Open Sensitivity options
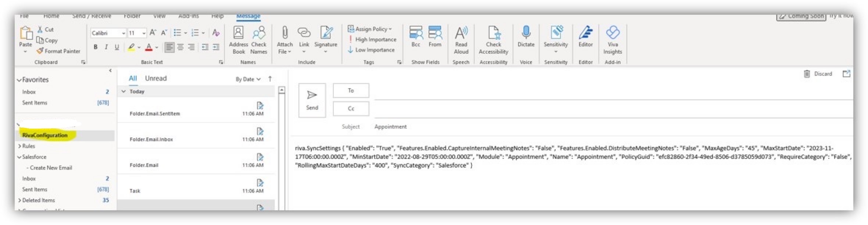This screenshot has width=868, height=225. [556, 39]
